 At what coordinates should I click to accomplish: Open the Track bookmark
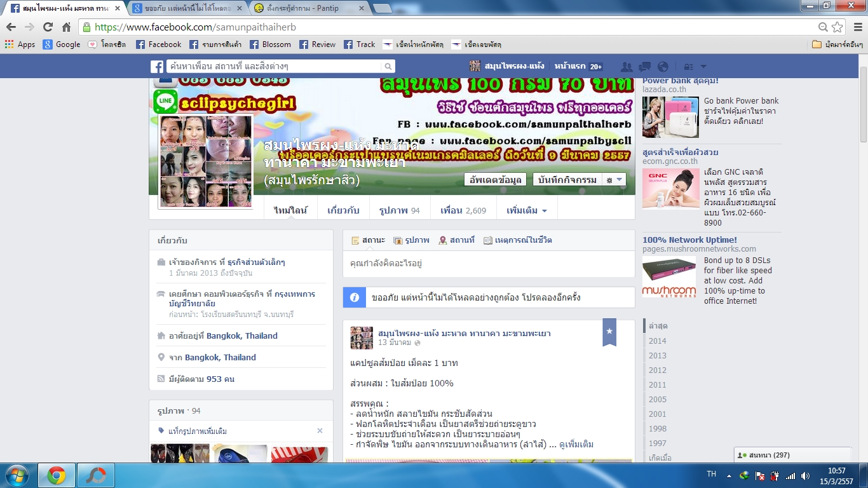tap(360, 44)
